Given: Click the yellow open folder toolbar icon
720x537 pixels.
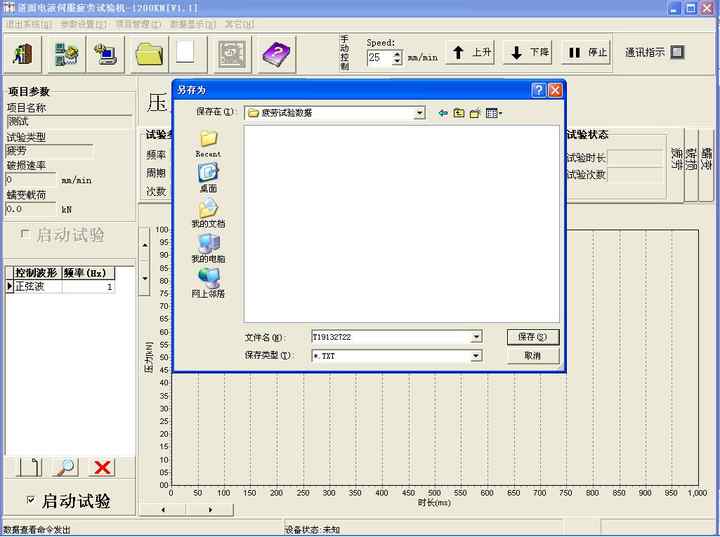Looking at the screenshot, I should 149,53.
